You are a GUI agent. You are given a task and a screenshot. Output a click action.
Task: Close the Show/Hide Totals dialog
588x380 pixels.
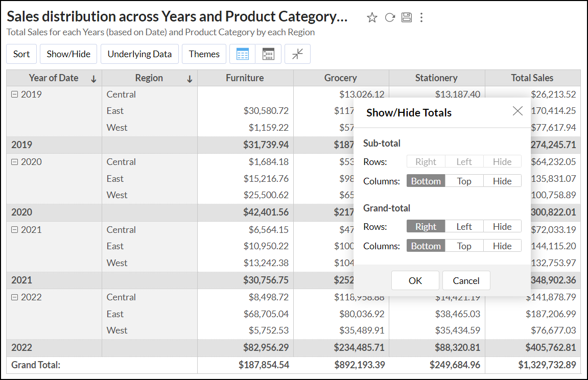click(x=518, y=111)
